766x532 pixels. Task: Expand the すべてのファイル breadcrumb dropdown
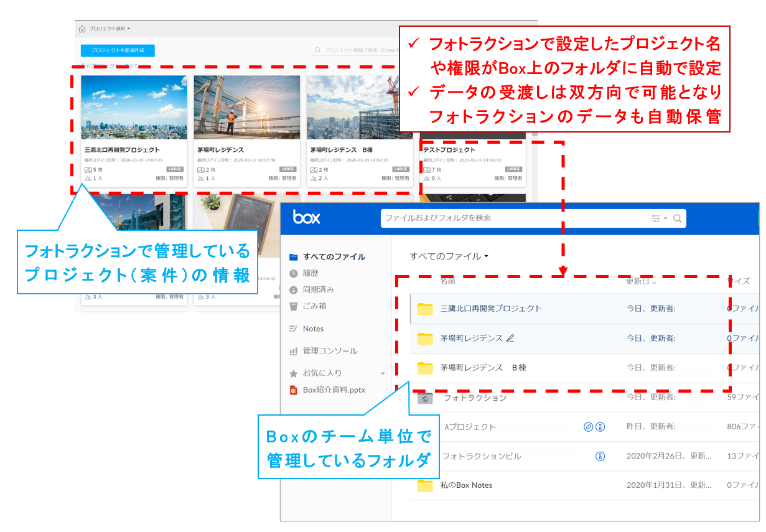pos(485,256)
